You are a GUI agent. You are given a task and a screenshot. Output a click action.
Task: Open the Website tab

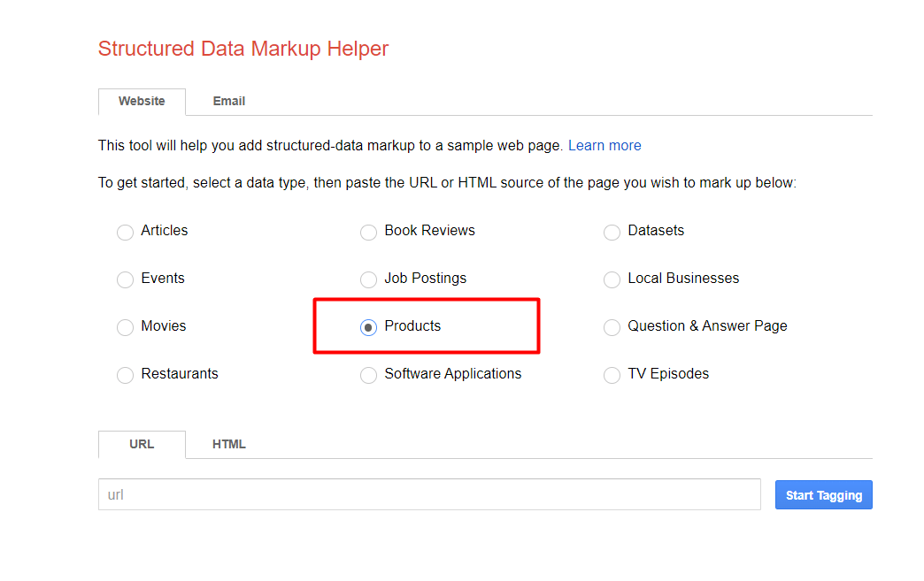click(x=142, y=102)
